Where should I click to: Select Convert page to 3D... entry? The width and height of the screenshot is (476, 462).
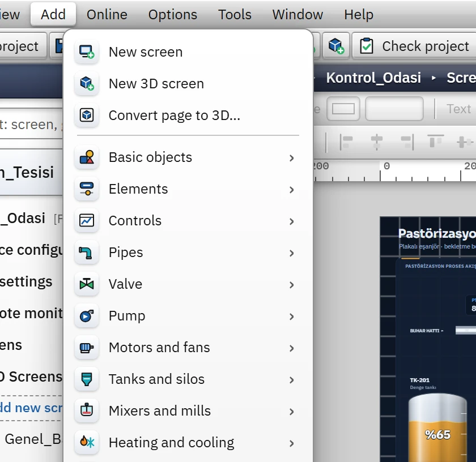click(188, 115)
